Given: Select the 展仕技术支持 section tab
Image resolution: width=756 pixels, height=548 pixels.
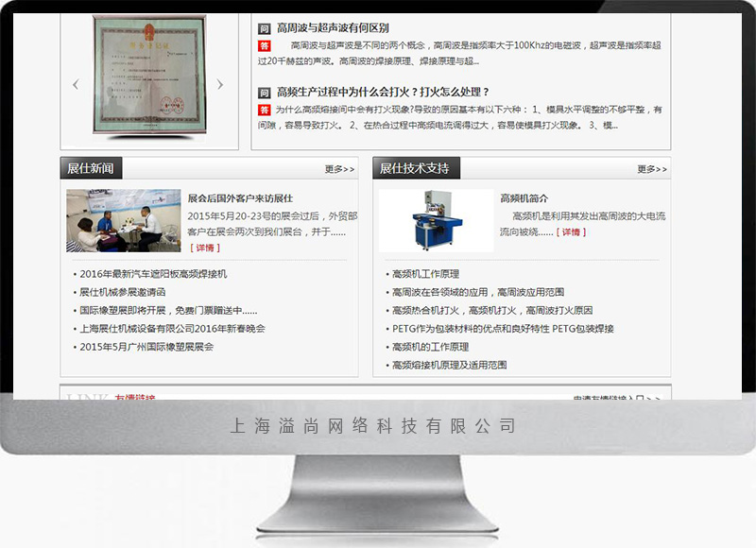Looking at the screenshot, I should (x=415, y=168).
